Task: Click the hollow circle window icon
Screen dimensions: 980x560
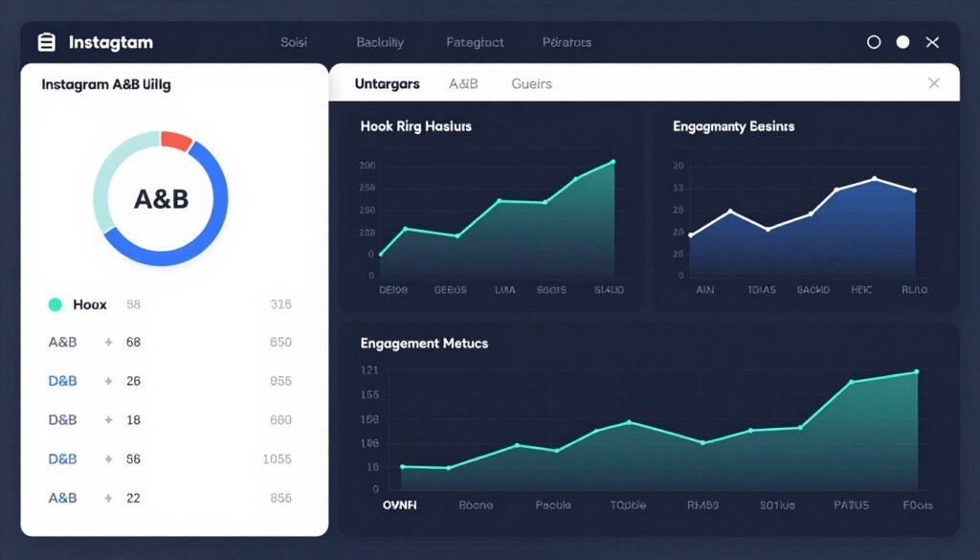Action: click(x=874, y=42)
